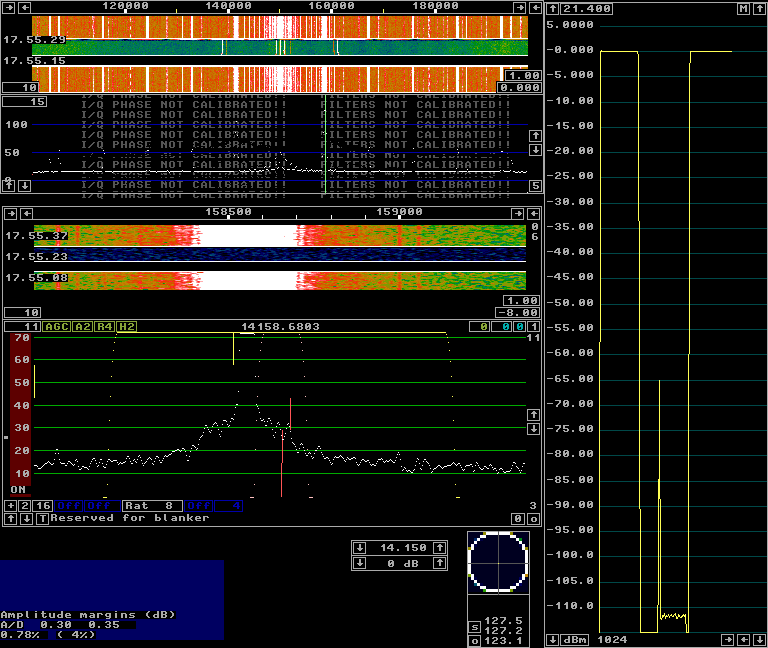The height and width of the screenshot is (648, 768).
Task: Click the plus button beside the 2 box in the baseband panel
Action: pyautogui.click(x=10, y=505)
